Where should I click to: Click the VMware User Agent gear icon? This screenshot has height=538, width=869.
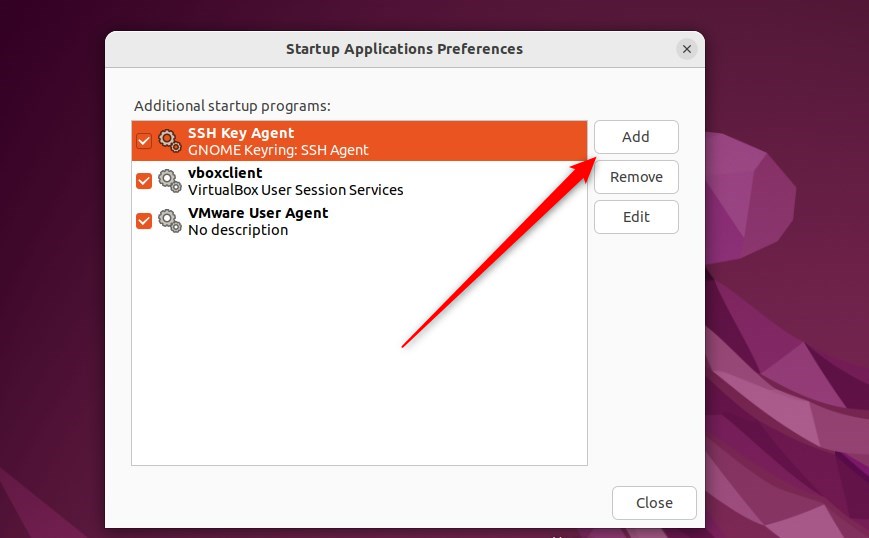click(x=170, y=221)
